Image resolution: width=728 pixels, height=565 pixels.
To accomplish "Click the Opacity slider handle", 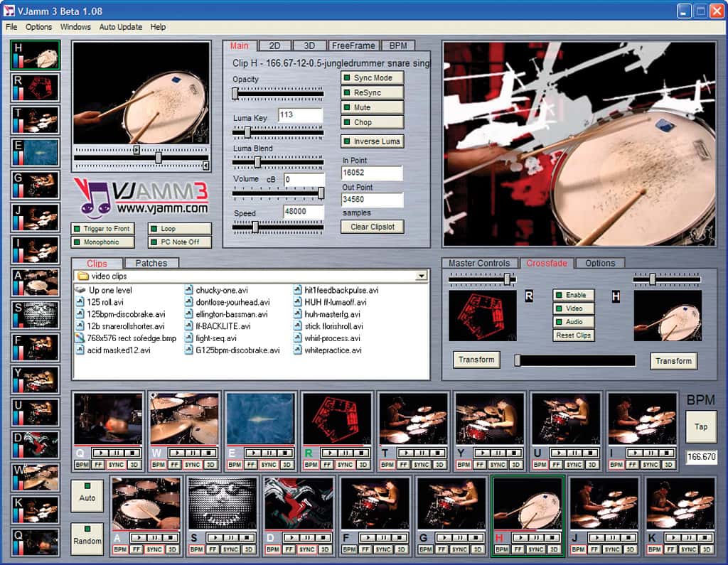I will [x=235, y=94].
